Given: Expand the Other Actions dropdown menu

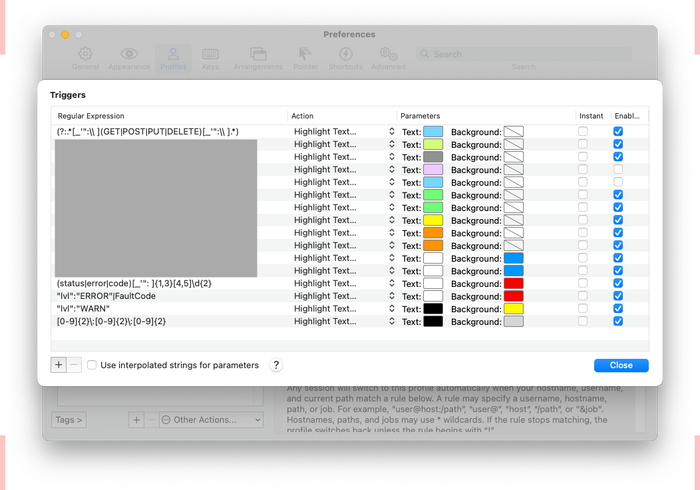Looking at the screenshot, I should coord(210,420).
